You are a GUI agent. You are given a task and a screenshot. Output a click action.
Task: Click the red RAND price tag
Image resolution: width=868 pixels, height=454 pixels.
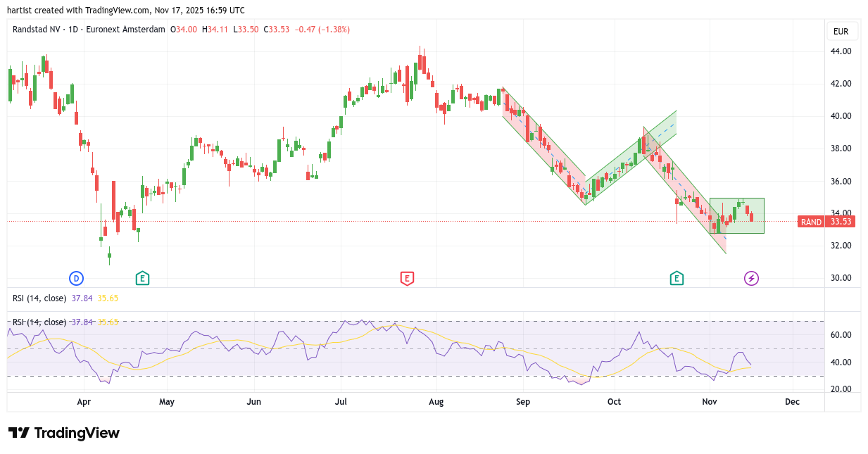(811, 222)
